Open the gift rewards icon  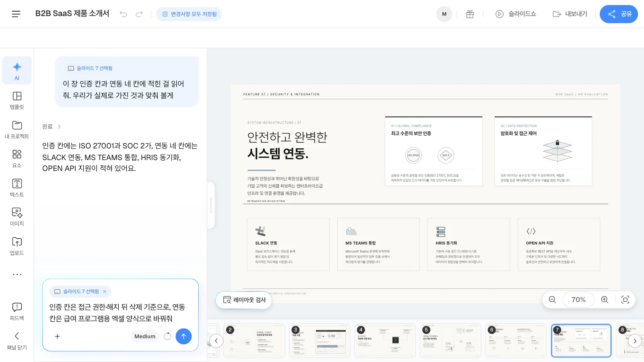(x=470, y=14)
